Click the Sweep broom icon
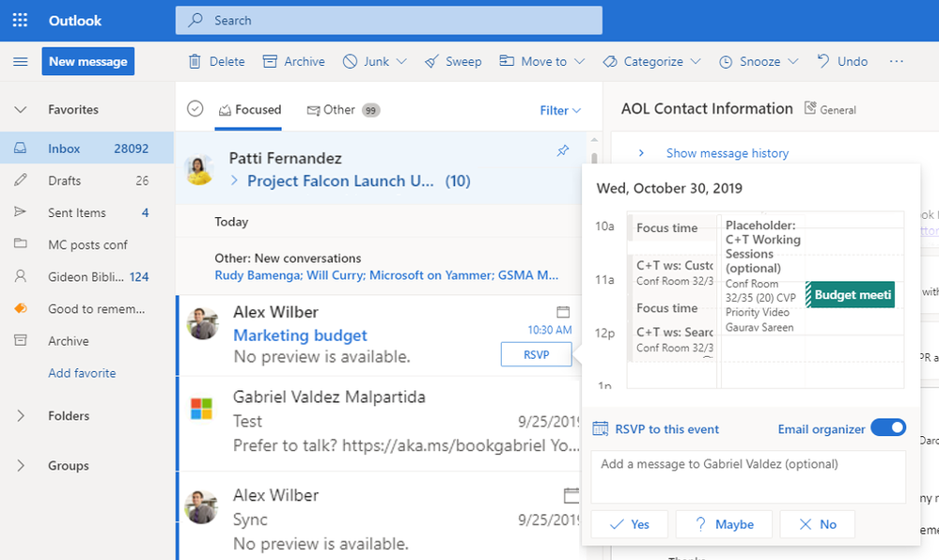Viewport: 939px width, 560px height. click(431, 62)
